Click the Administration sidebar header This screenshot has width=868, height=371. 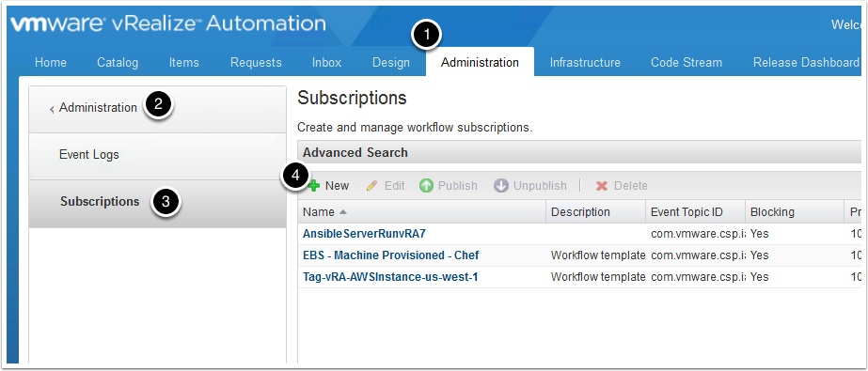[x=157, y=109]
